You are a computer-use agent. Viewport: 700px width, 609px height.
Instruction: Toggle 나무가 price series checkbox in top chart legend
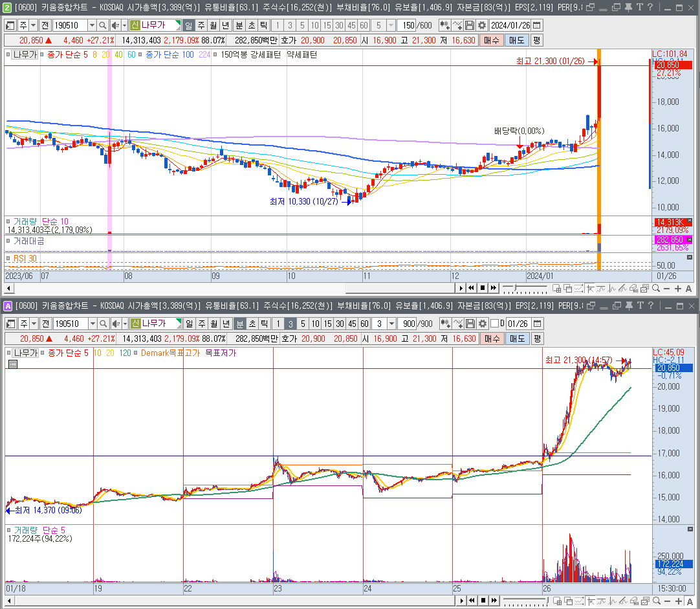click(x=8, y=54)
